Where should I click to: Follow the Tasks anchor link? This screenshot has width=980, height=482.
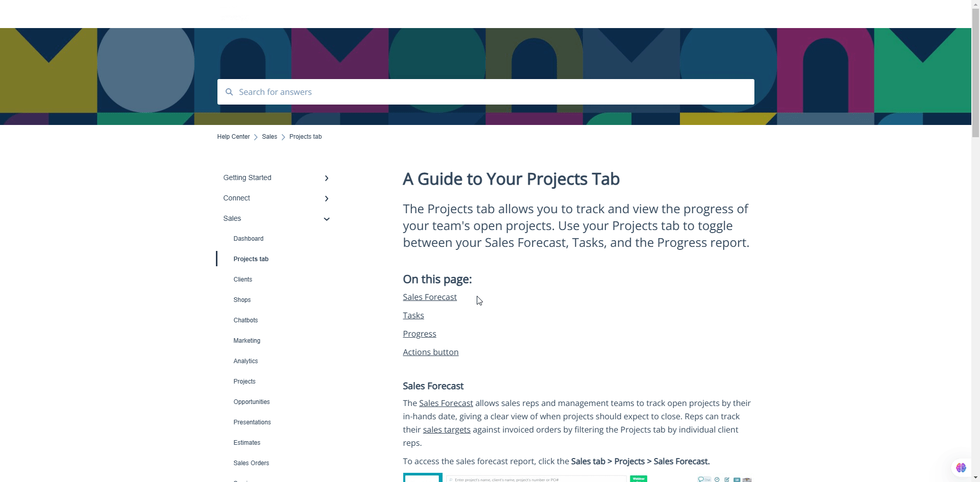(413, 316)
